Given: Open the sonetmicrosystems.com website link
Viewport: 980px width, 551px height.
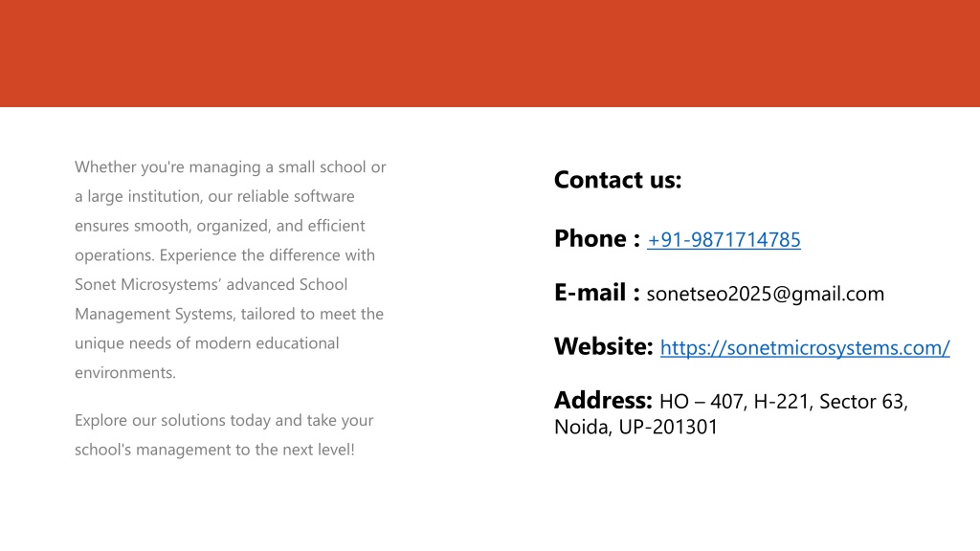Looking at the screenshot, I should (805, 348).
